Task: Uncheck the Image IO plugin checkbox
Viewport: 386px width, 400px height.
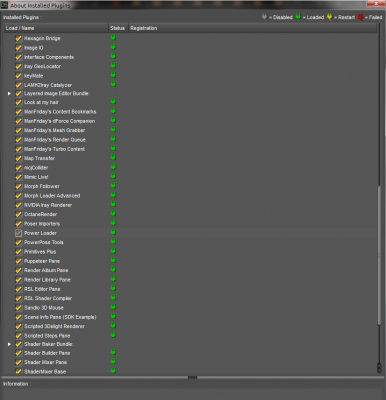Action: (19, 48)
